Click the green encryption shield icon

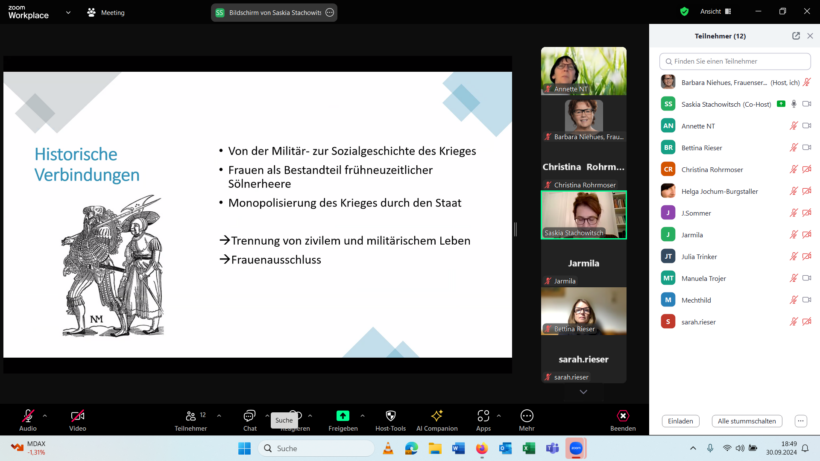[x=684, y=12]
